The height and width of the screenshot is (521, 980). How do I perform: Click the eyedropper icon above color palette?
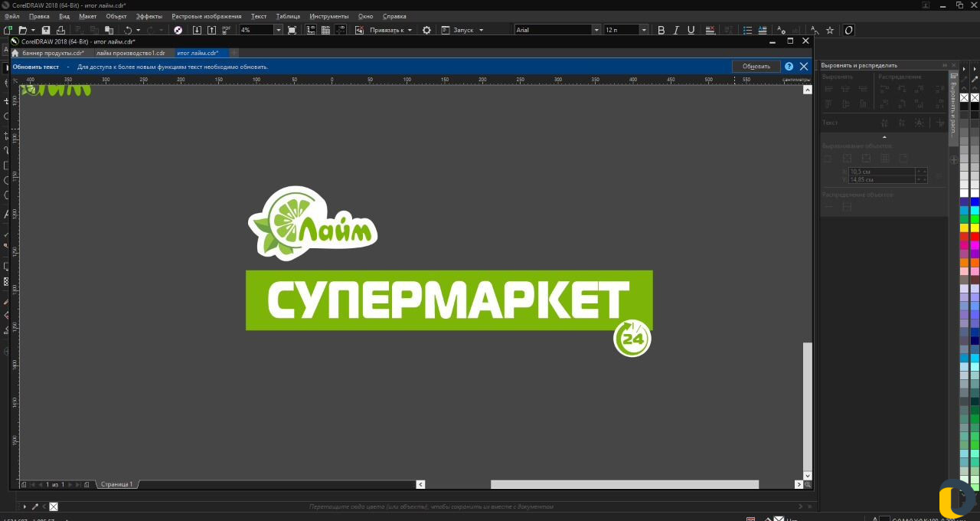pos(975,78)
